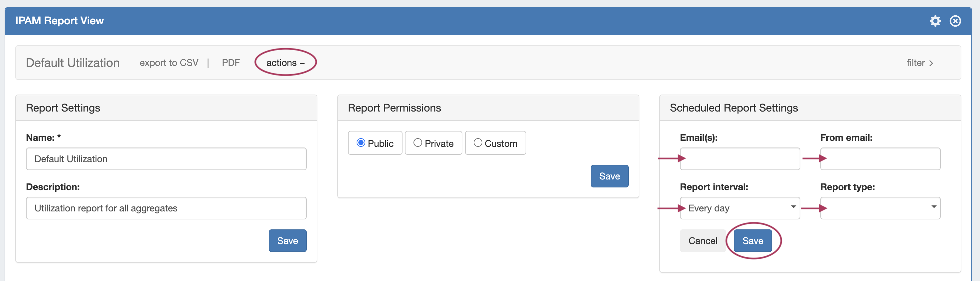Open the Report interval dropdown
980x281 pixels.
739,208
